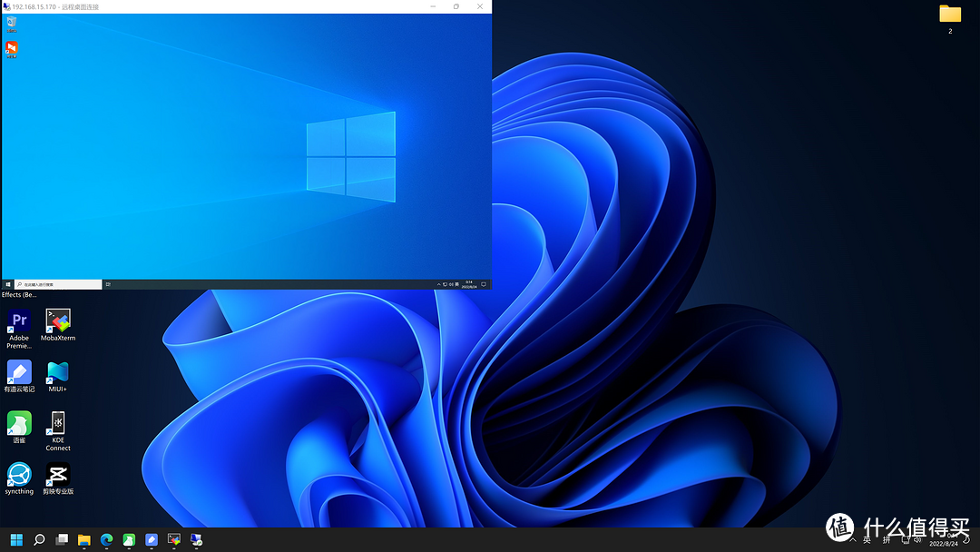
Task: Open Microsoft Edge from the taskbar
Action: 106,539
